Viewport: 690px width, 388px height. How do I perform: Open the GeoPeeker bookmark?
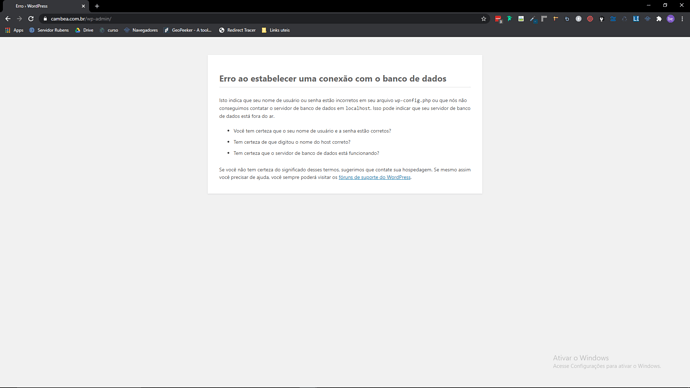188,30
